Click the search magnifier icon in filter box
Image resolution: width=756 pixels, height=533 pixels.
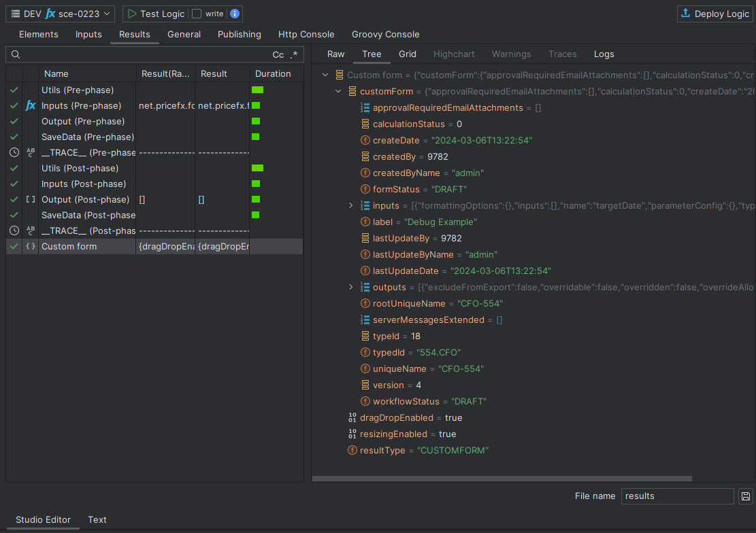(x=16, y=54)
